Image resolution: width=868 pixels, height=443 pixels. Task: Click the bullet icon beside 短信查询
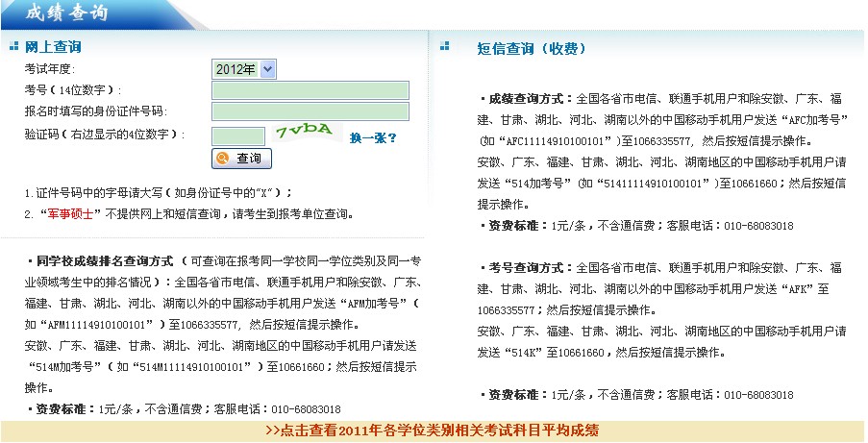pos(443,46)
